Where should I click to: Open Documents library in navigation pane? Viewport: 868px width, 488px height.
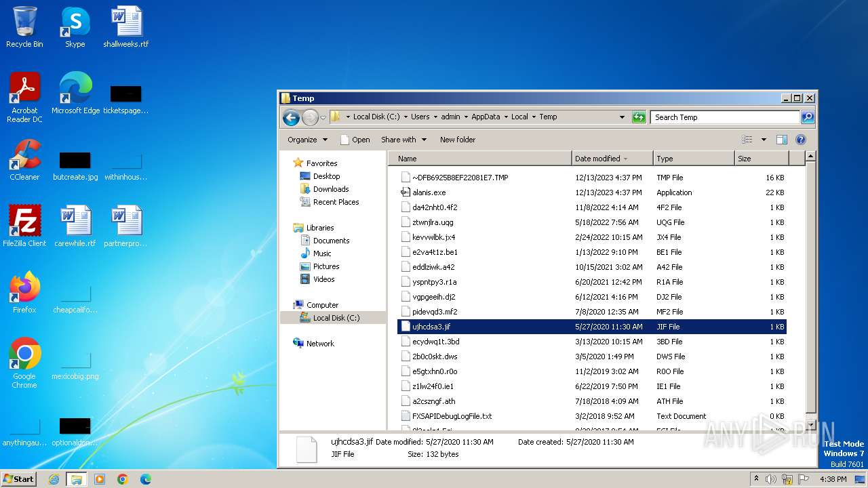coord(331,241)
